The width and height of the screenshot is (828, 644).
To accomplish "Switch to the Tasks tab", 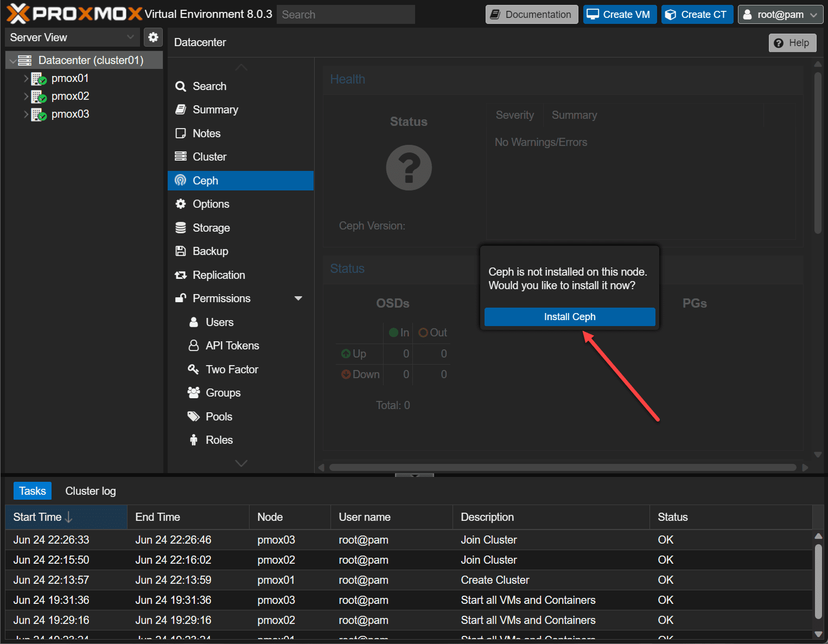I will [x=32, y=490].
